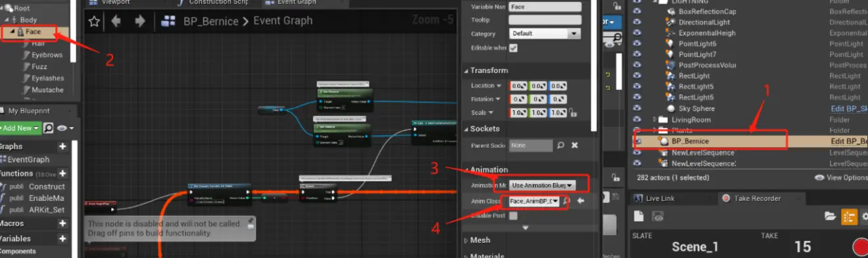868x258 pixels.
Task: Click the Edit BP_Sky link for Sky Sphere
Action: click(849, 108)
